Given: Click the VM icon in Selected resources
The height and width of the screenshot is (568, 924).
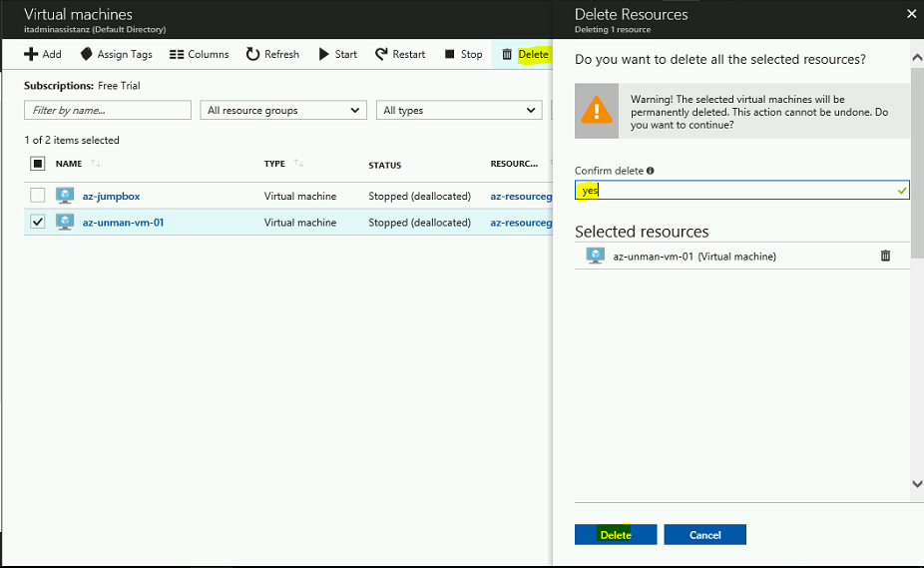Looking at the screenshot, I should 595,256.
